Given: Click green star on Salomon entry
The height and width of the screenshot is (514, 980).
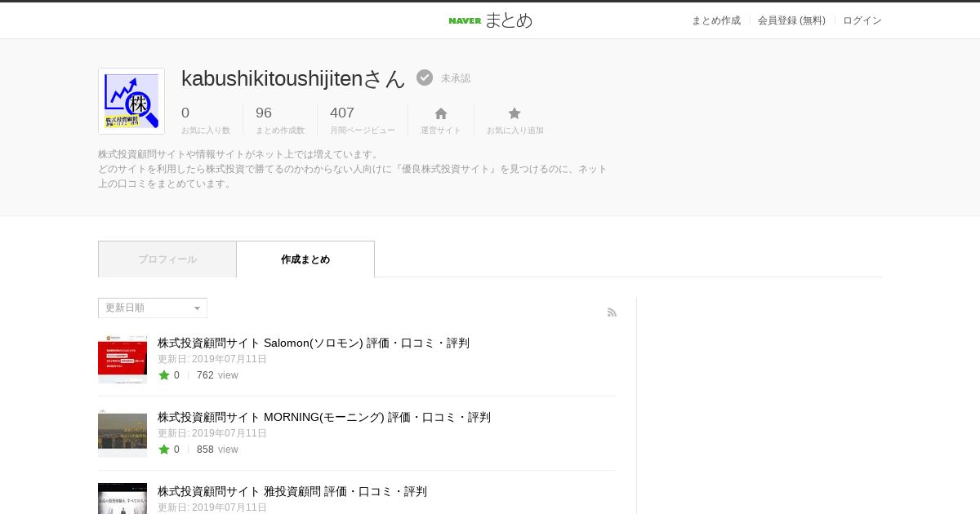Looking at the screenshot, I should (x=163, y=375).
